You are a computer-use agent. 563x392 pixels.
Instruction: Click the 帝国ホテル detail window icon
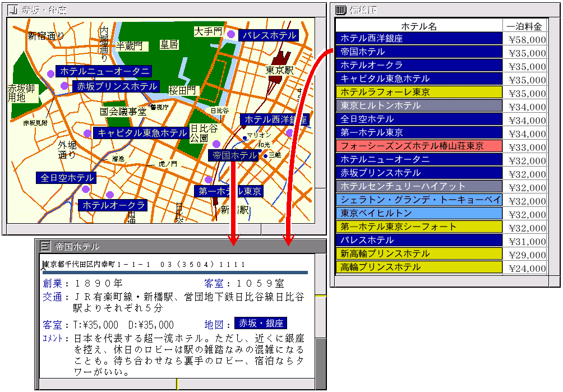(x=45, y=246)
